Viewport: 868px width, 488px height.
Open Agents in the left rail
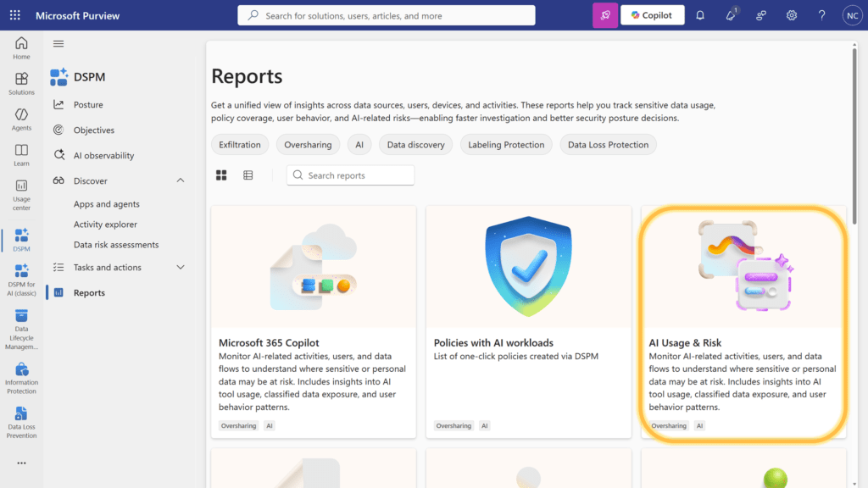21,119
